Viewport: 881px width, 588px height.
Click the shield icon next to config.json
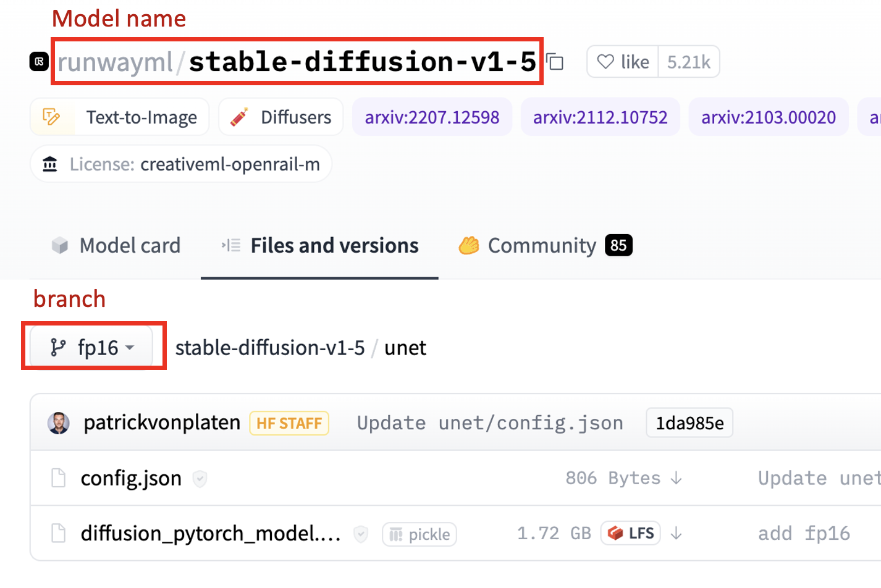tap(198, 478)
